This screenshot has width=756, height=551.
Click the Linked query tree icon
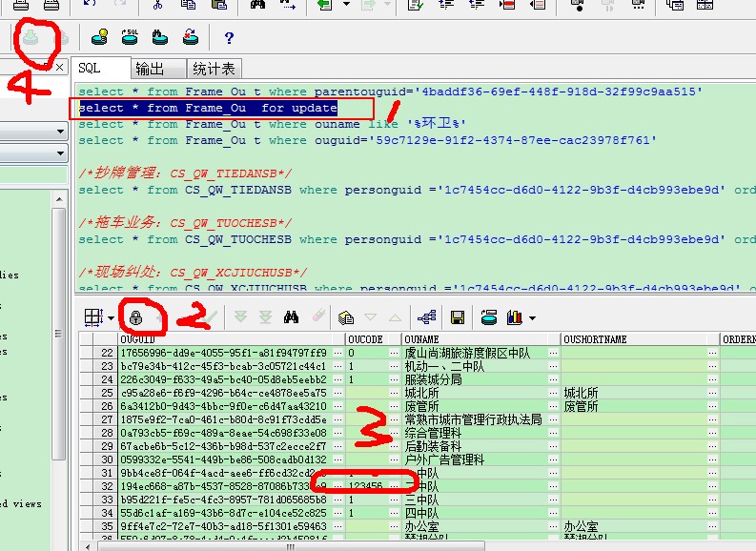click(426, 316)
